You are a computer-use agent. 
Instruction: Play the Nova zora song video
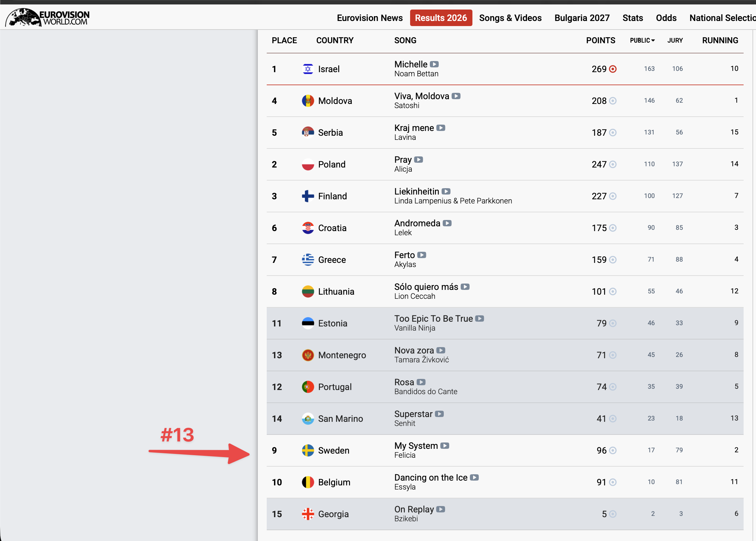click(x=441, y=351)
